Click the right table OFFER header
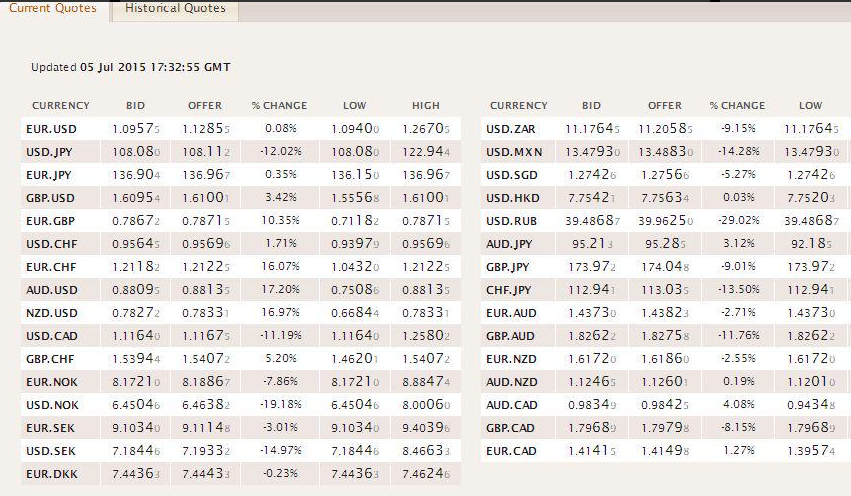The width and height of the screenshot is (851, 496). click(664, 105)
